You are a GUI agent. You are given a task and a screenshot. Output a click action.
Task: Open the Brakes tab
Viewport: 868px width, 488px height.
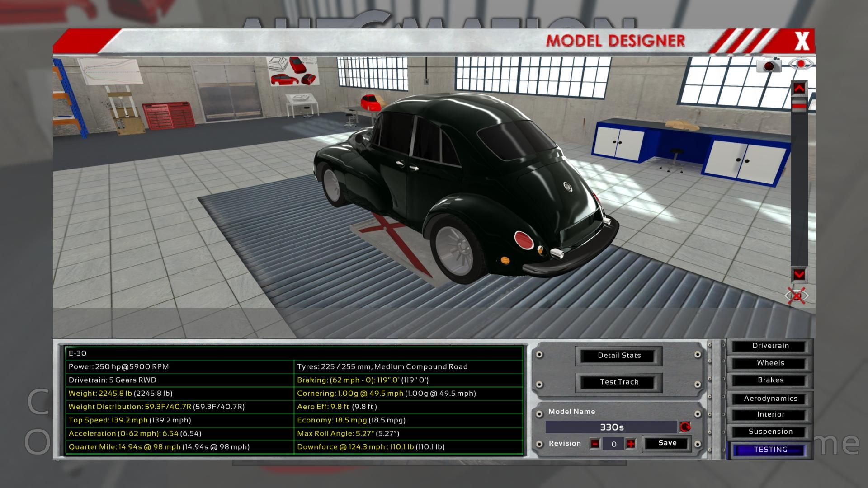[770, 380]
